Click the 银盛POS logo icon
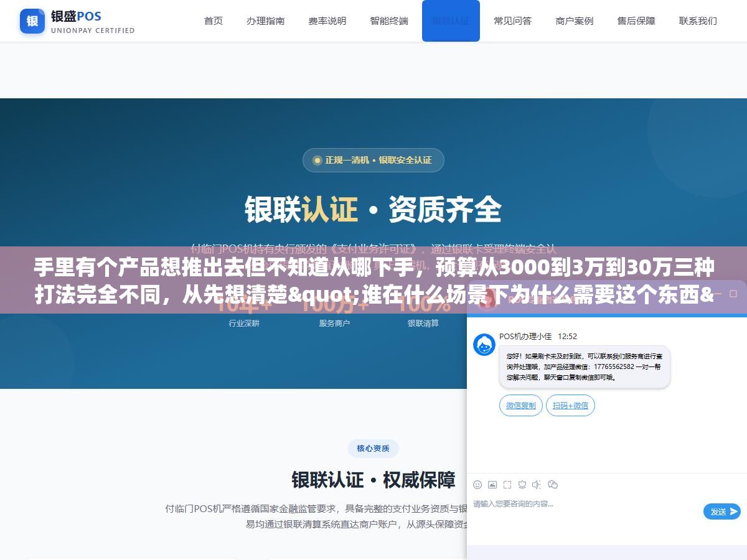The width and height of the screenshot is (747, 560). (x=32, y=21)
